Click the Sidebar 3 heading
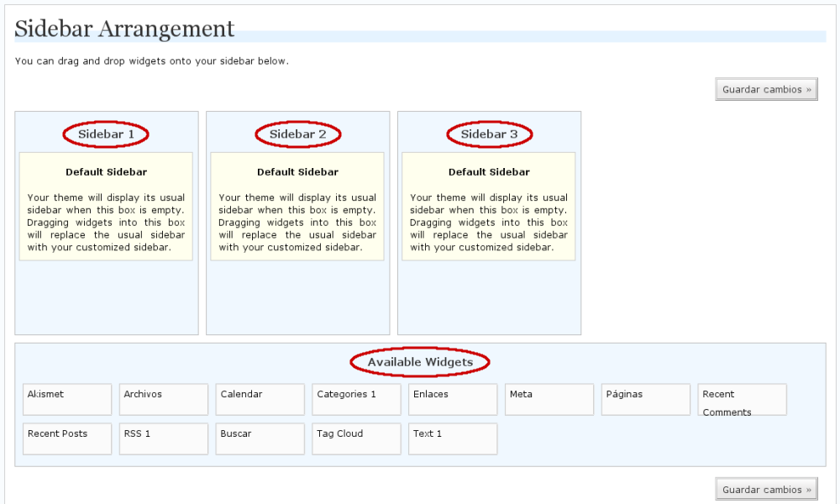This screenshot has height=504, width=840. [489, 134]
